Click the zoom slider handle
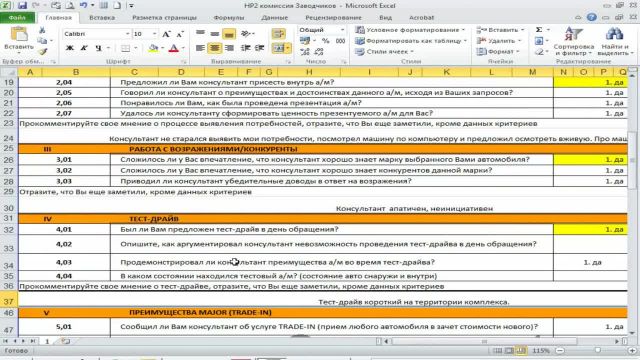640x360 pixels. coord(598,351)
